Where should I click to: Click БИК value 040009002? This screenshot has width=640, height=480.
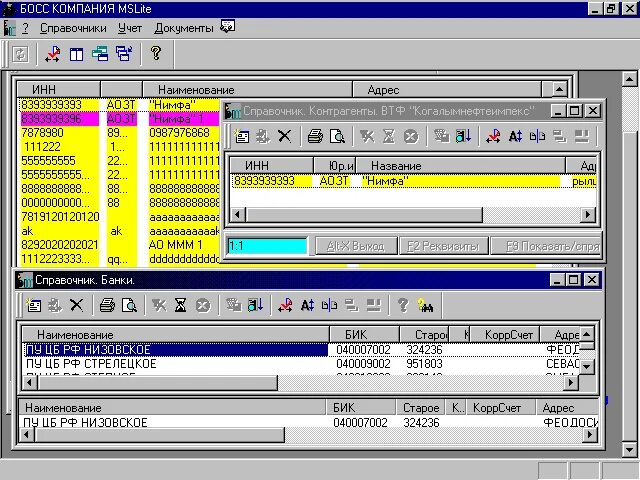[x=363, y=364]
